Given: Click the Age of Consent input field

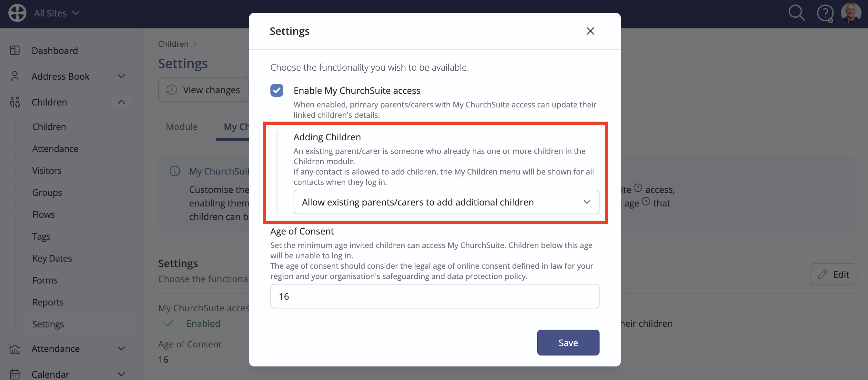Looking at the screenshot, I should pyautogui.click(x=435, y=296).
